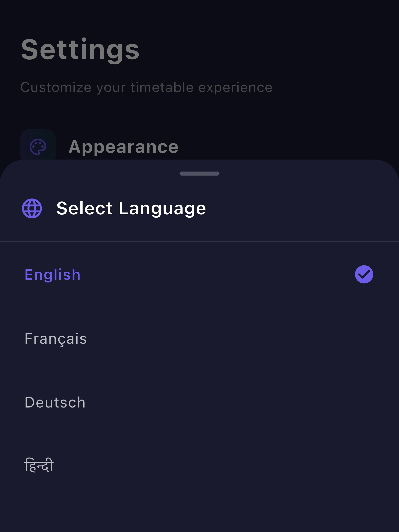Click the Settings page title
399x532 pixels.
(x=80, y=50)
